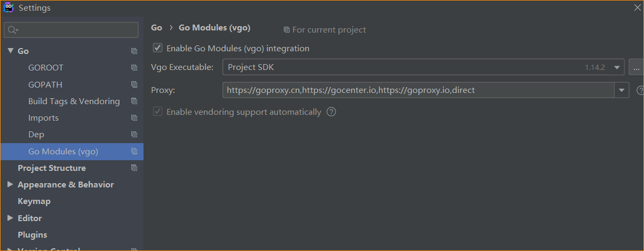Screen dimensions: 644x251
Task: Click the project-level icon beside Project Structure
Action: (134, 168)
